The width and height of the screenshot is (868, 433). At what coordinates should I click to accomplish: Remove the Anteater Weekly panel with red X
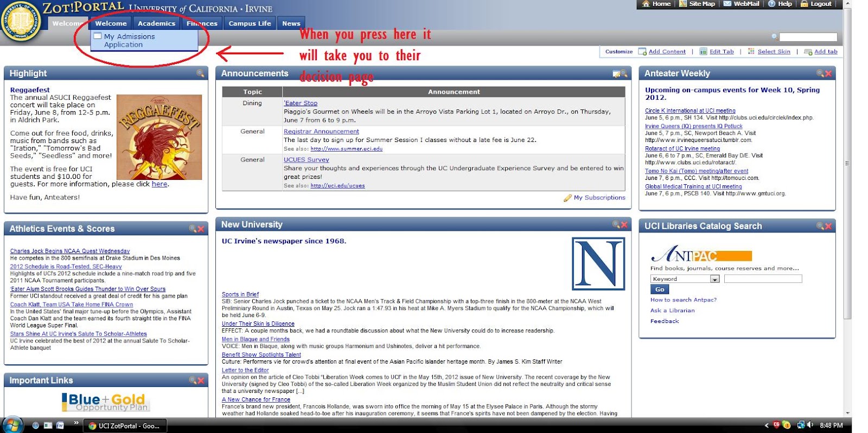click(828, 73)
